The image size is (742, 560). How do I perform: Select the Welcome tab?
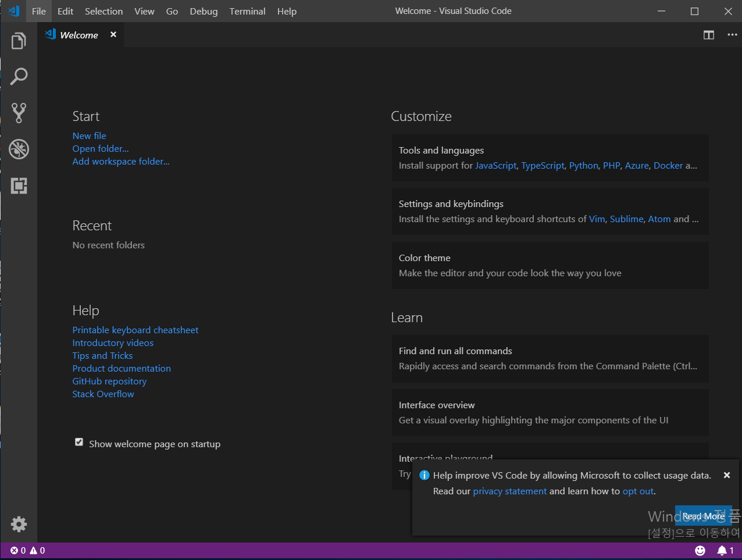point(80,35)
